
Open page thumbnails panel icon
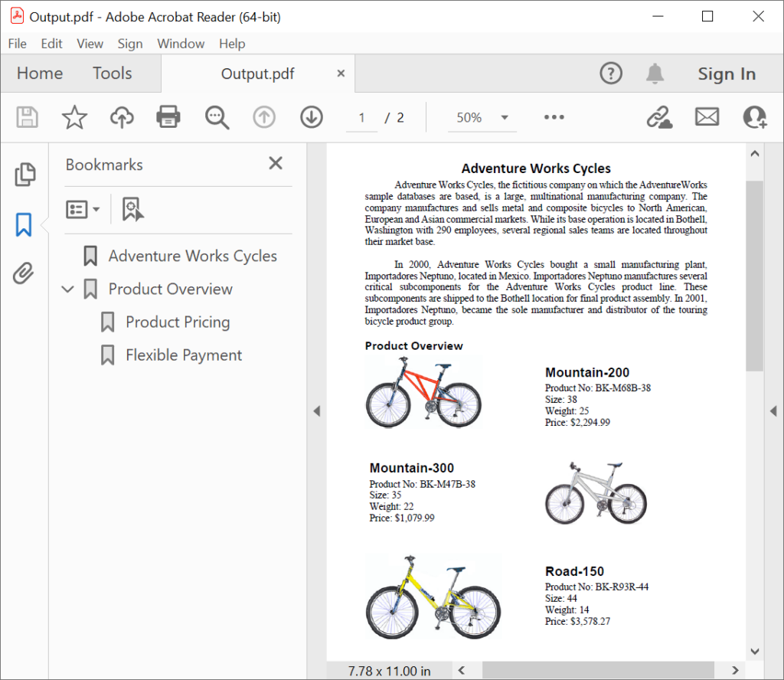coord(24,175)
